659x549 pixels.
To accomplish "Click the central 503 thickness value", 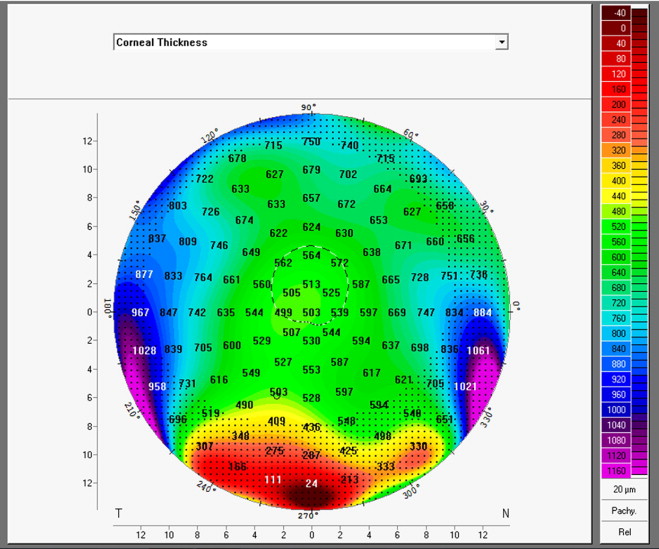I will tap(311, 313).
